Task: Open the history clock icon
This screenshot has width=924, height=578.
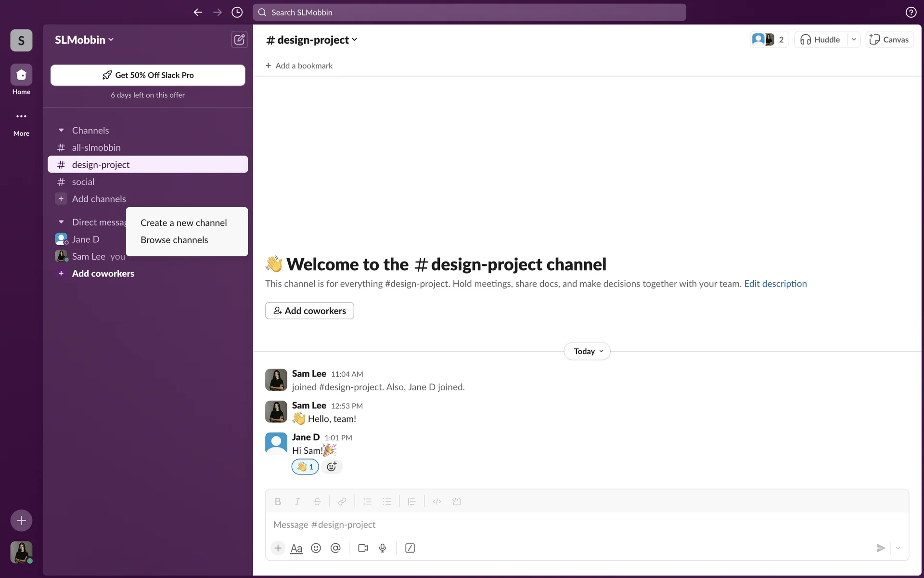Action: point(237,13)
